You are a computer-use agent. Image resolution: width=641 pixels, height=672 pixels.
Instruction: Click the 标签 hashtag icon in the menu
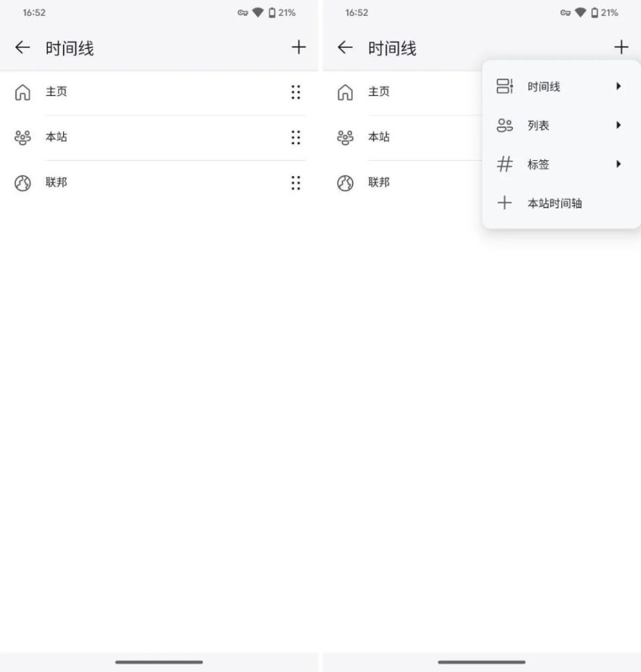coord(504,164)
